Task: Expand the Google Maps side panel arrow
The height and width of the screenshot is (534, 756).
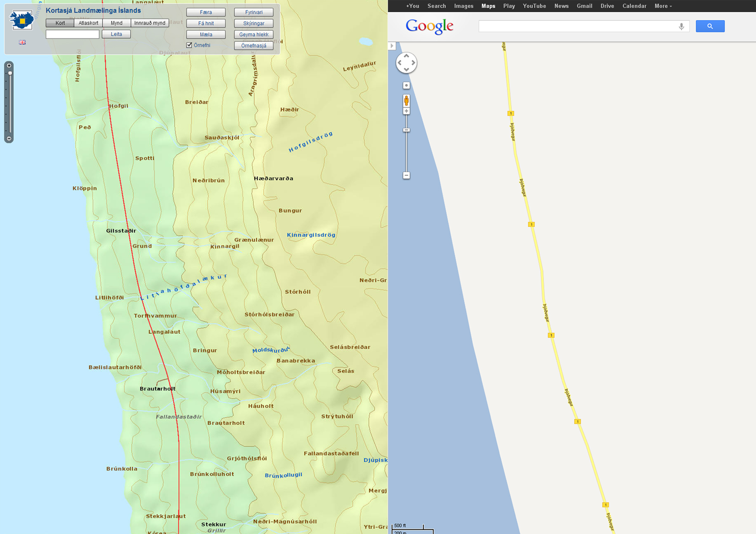Action: pyautogui.click(x=392, y=46)
